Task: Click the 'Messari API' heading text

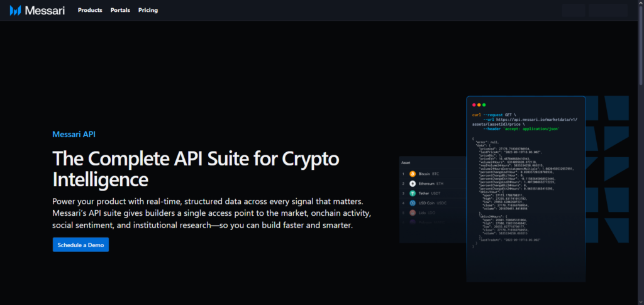Action: pyautogui.click(x=74, y=134)
